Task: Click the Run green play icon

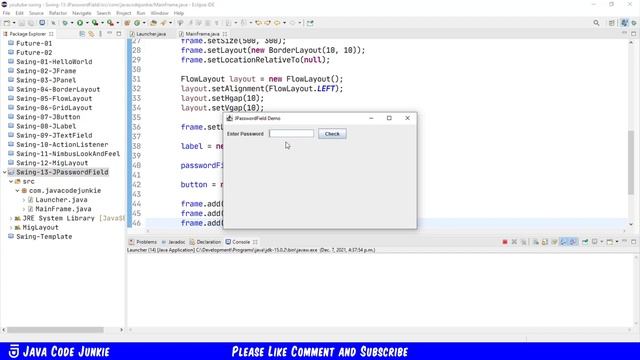Action: pyautogui.click(x=80, y=23)
